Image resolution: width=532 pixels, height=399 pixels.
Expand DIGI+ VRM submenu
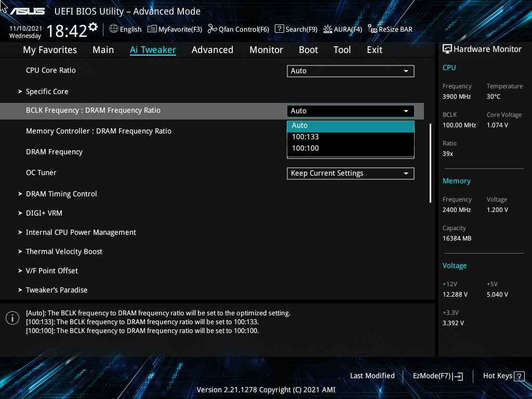(x=44, y=213)
